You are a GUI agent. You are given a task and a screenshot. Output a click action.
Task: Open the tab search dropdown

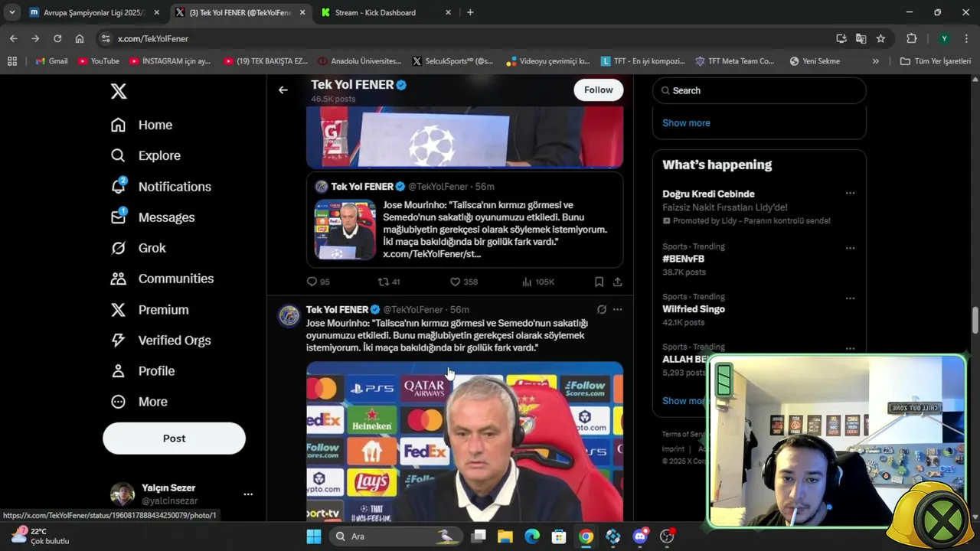[12, 12]
